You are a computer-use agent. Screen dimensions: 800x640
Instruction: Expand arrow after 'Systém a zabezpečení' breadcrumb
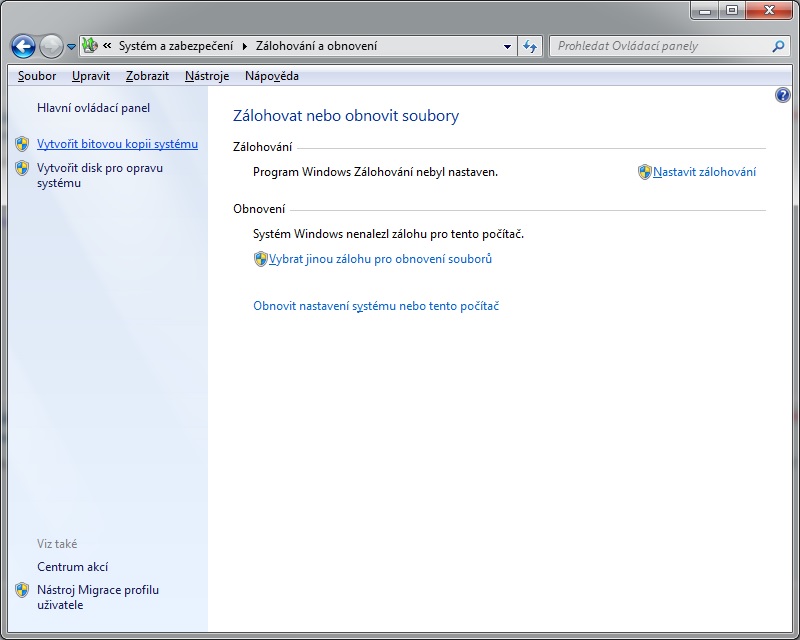244,46
